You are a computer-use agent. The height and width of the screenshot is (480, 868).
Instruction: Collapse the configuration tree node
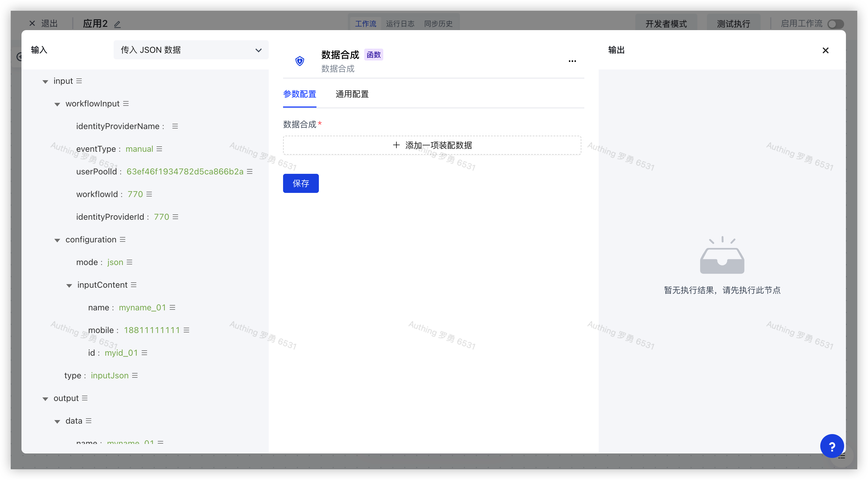[x=57, y=240]
